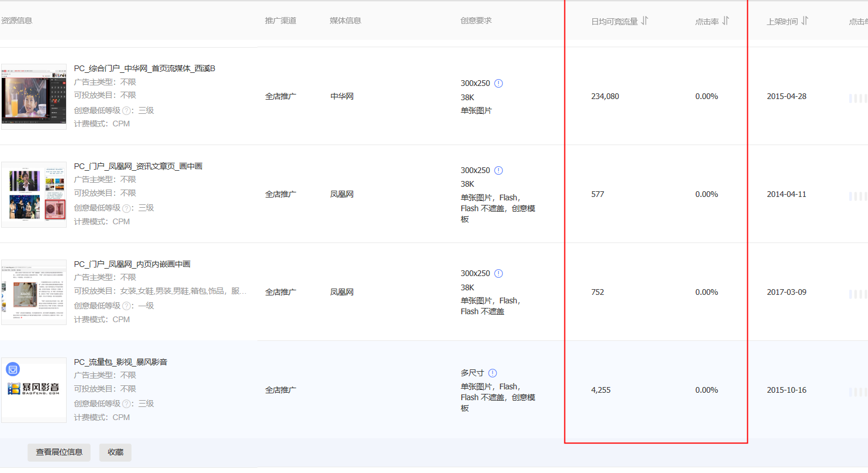Open the 凤凰网 内页内嵌画中画 preview thumbnail
The height and width of the screenshot is (473, 868).
34,293
